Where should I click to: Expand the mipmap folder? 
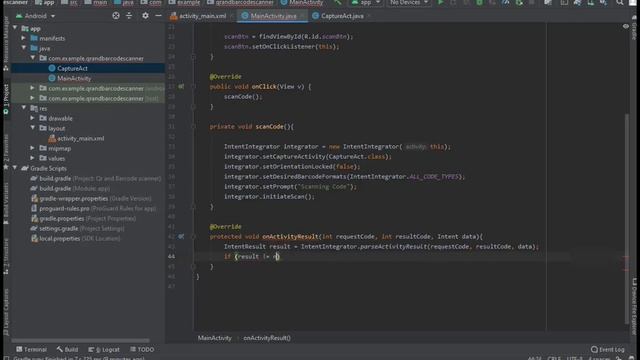[x=33, y=148]
